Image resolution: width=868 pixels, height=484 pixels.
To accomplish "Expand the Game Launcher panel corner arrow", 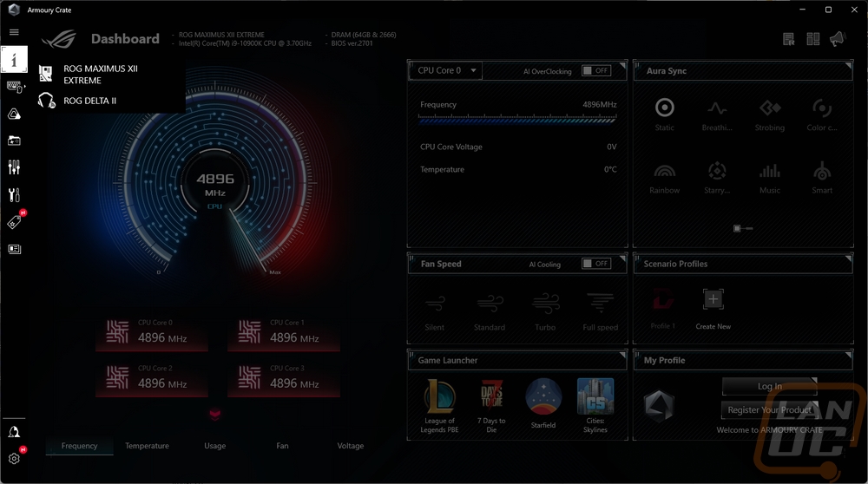I will click(622, 355).
